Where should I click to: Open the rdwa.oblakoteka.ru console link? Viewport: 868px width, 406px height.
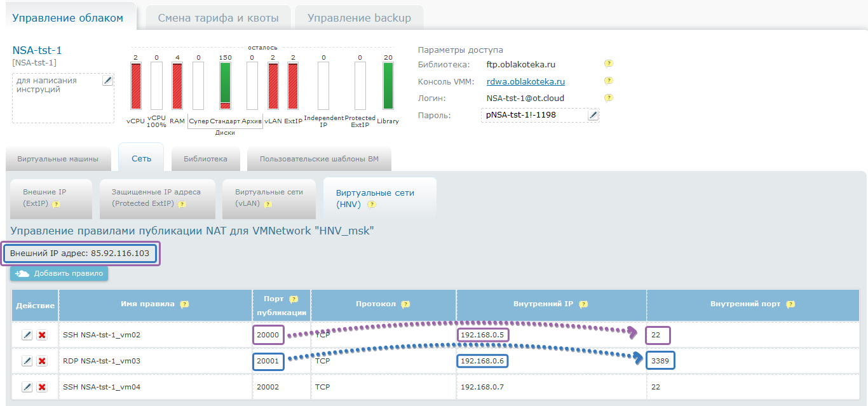pyautogui.click(x=526, y=81)
